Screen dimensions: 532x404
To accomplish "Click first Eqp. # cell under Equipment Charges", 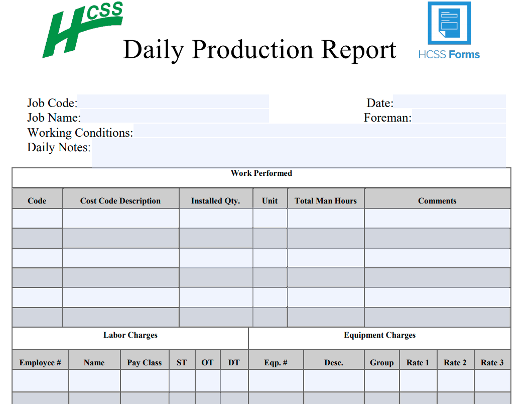I will pos(276,381).
